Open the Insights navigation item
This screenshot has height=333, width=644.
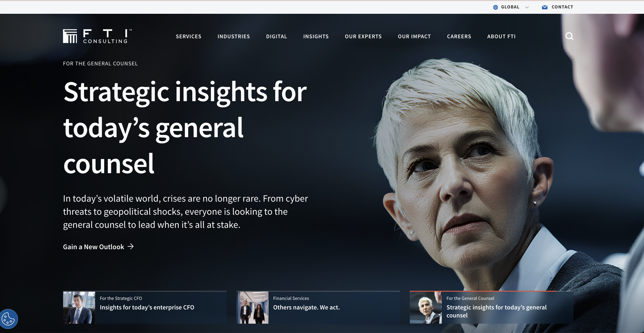point(316,36)
